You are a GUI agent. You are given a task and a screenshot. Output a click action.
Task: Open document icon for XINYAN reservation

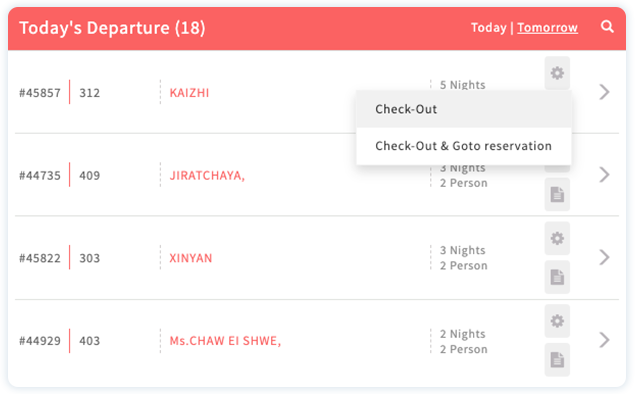tap(557, 277)
